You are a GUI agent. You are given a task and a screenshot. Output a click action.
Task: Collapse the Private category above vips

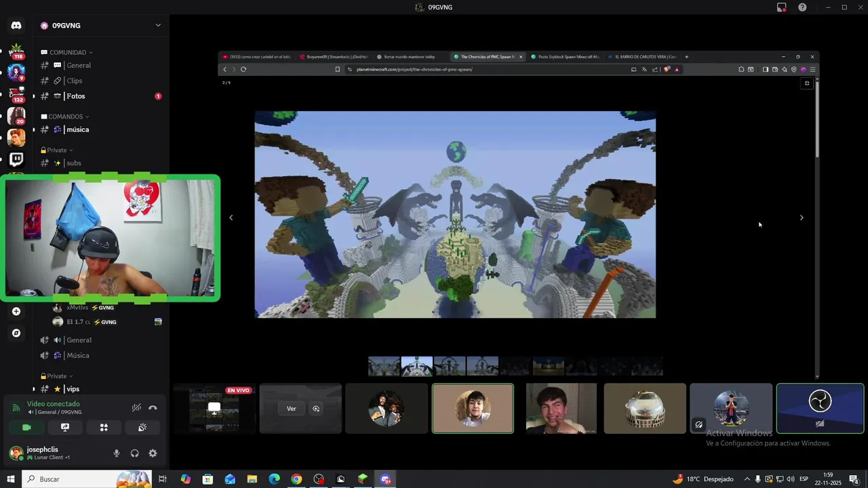[x=57, y=376]
